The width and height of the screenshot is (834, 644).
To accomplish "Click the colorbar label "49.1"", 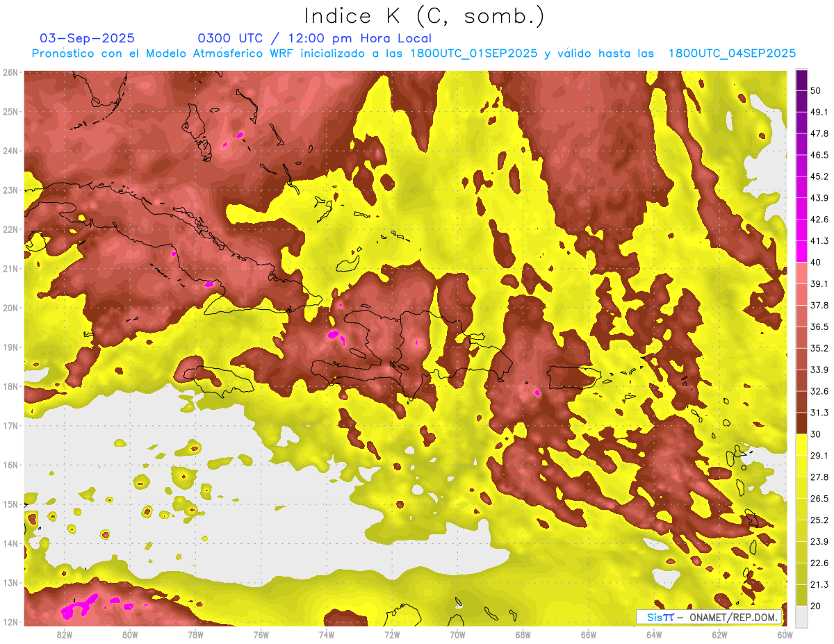I will pyautogui.click(x=819, y=112).
